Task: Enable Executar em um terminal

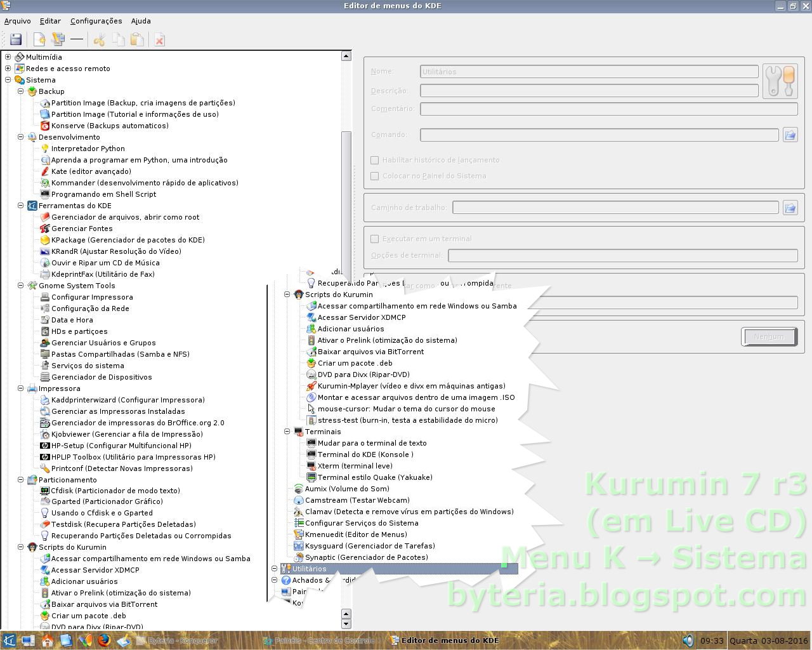Action: coord(374,239)
